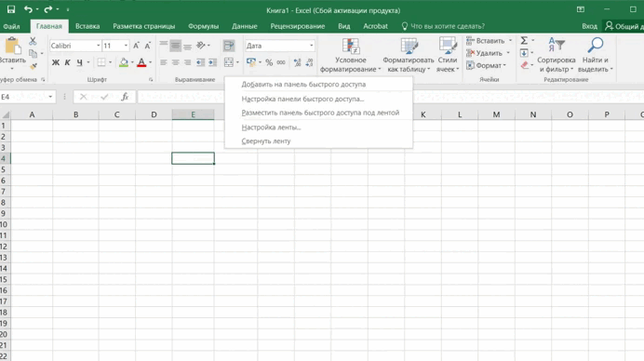The height and width of the screenshot is (361, 644).
Task: Redo the last action
Action: [48, 9]
